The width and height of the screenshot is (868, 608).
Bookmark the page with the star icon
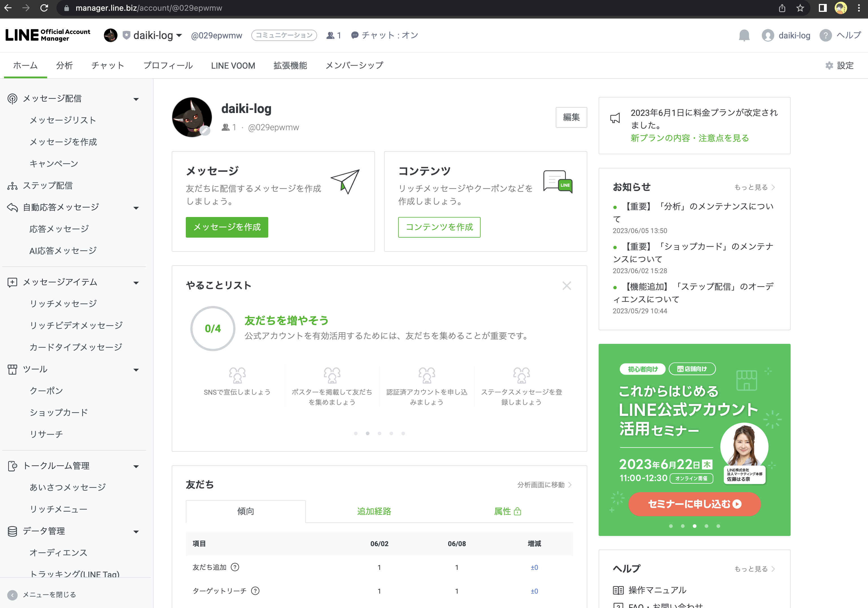(x=800, y=8)
